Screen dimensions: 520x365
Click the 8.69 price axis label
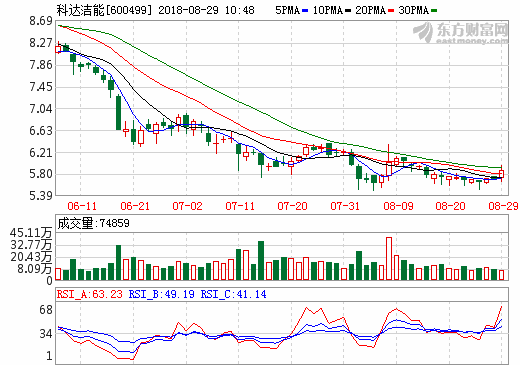click(41, 21)
